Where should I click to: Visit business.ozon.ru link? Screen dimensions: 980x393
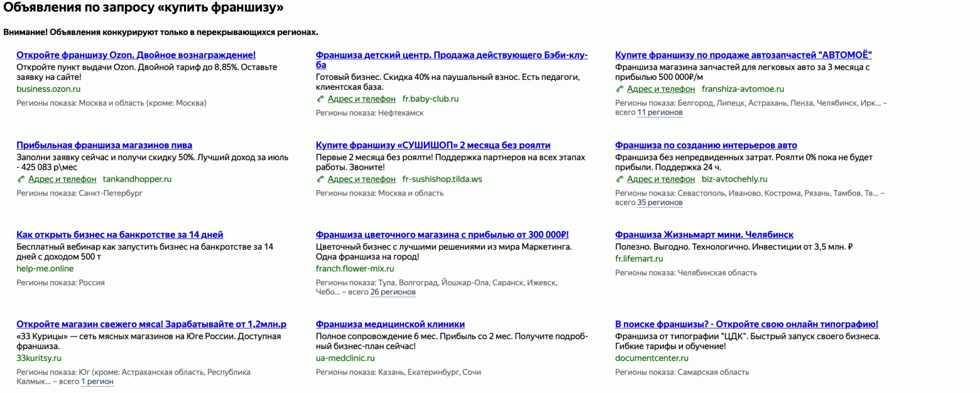pos(48,89)
